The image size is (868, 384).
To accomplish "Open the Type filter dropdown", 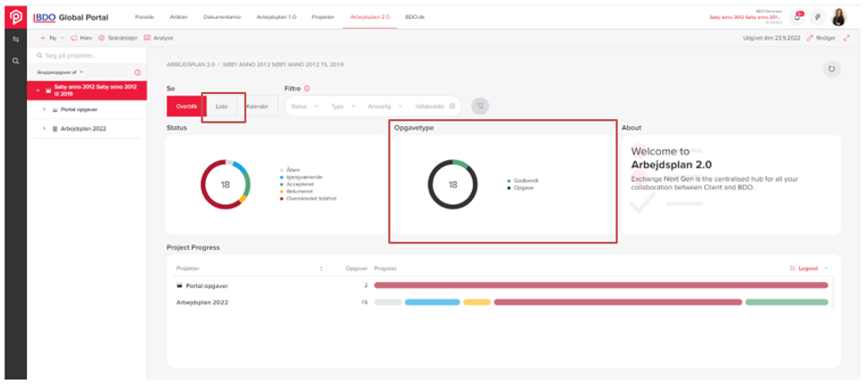I will point(343,107).
